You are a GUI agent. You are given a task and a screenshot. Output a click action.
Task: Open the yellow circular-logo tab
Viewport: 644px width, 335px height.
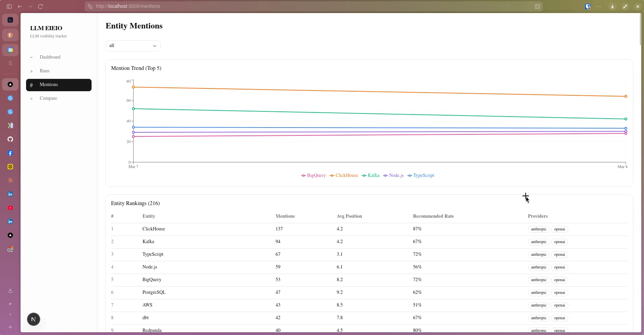(x=10, y=167)
